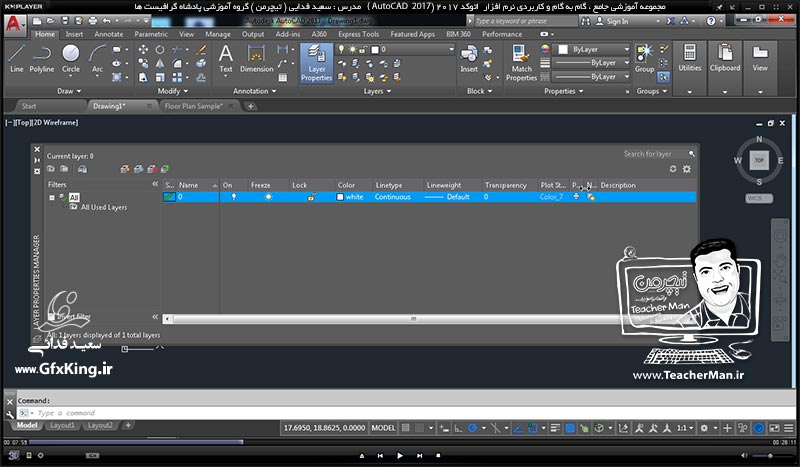Expand the Properties panel dropdown

pyautogui.click(x=564, y=91)
